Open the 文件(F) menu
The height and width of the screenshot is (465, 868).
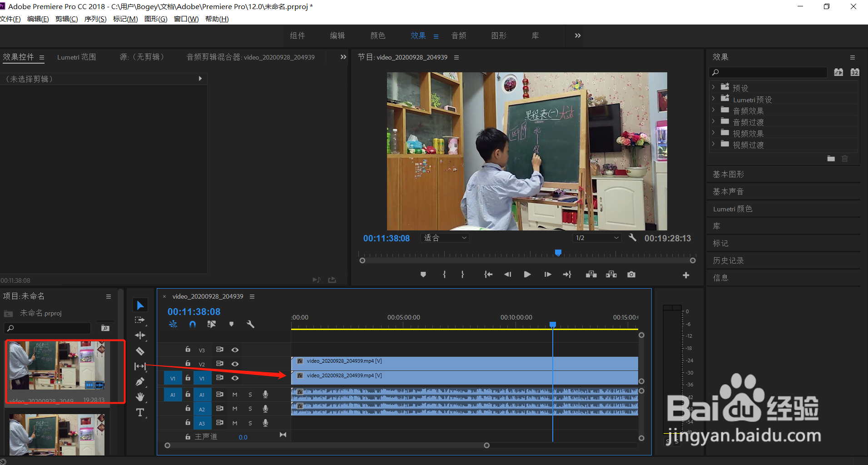click(10, 19)
